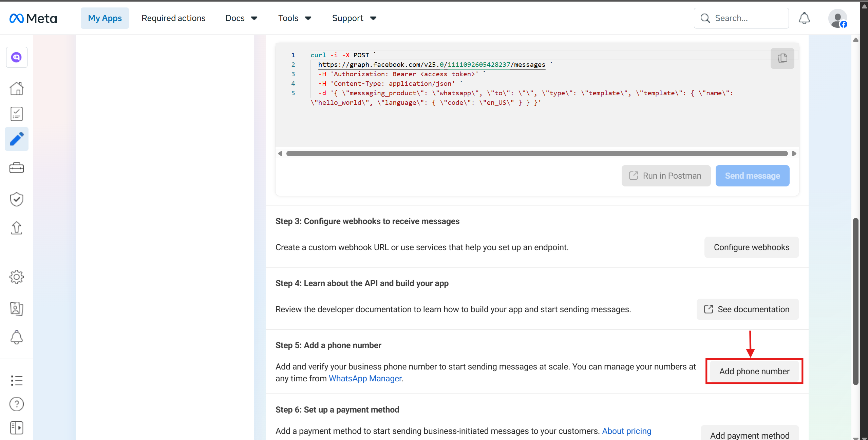Click the Step 5 Add a phone number heading
The height and width of the screenshot is (440, 868).
pyautogui.click(x=328, y=345)
